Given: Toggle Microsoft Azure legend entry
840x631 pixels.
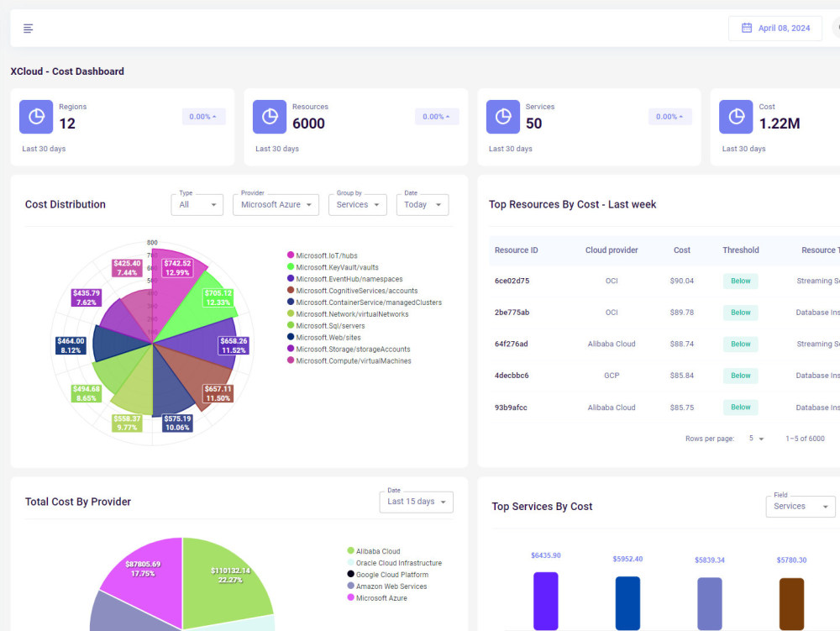Looking at the screenshot, I should pos(377,598).
